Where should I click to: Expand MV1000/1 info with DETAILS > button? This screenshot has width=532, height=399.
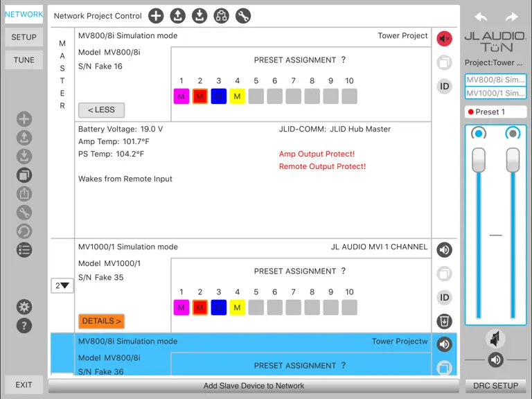(101, 321)
